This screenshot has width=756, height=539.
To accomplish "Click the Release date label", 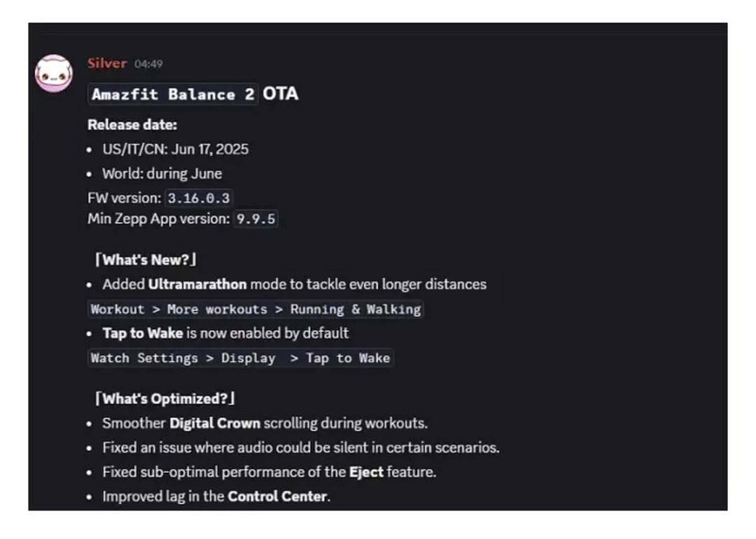I will (x=132, y=125).
